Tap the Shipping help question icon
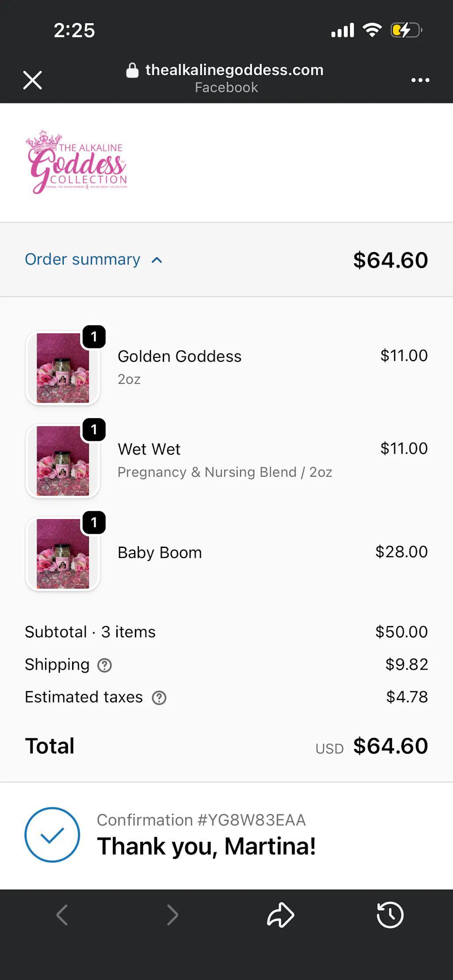Screen dimensions: 453x980 point(104,665)
